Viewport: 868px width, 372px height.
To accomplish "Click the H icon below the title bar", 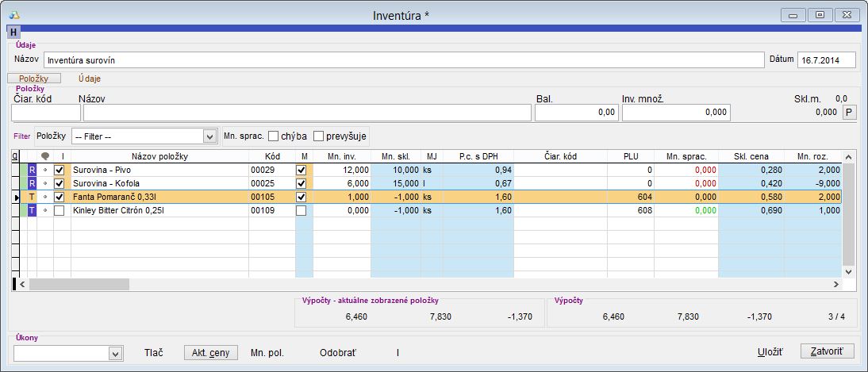I will 13,33.
